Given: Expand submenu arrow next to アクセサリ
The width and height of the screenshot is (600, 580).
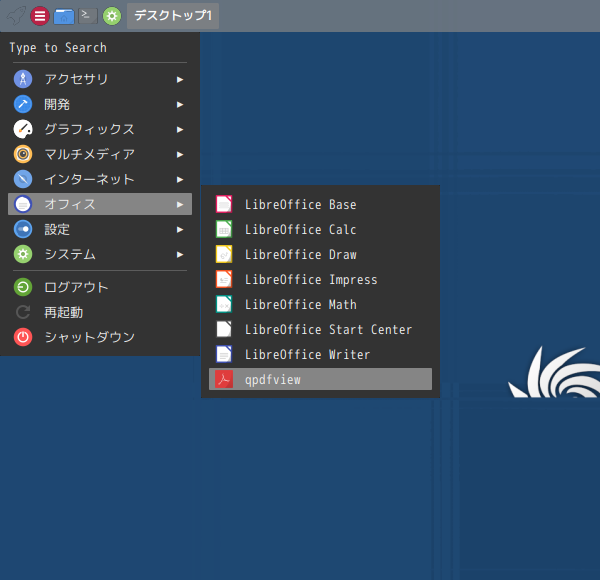Looking at the screenshot, I should 180,80.
